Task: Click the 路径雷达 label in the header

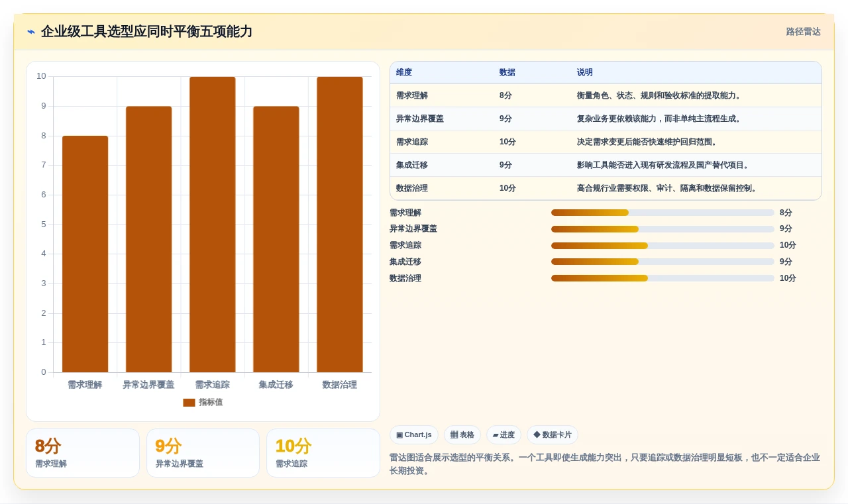Action: [803, 32]
